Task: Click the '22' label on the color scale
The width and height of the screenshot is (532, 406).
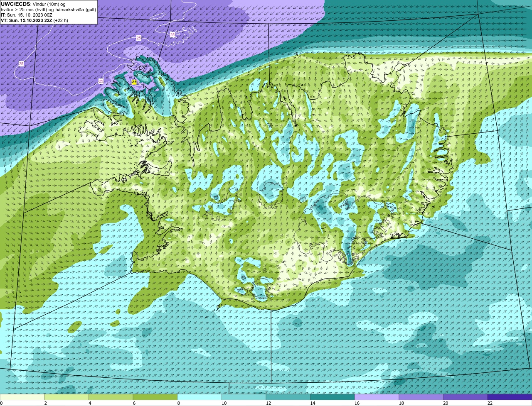Action: [490, 403]
